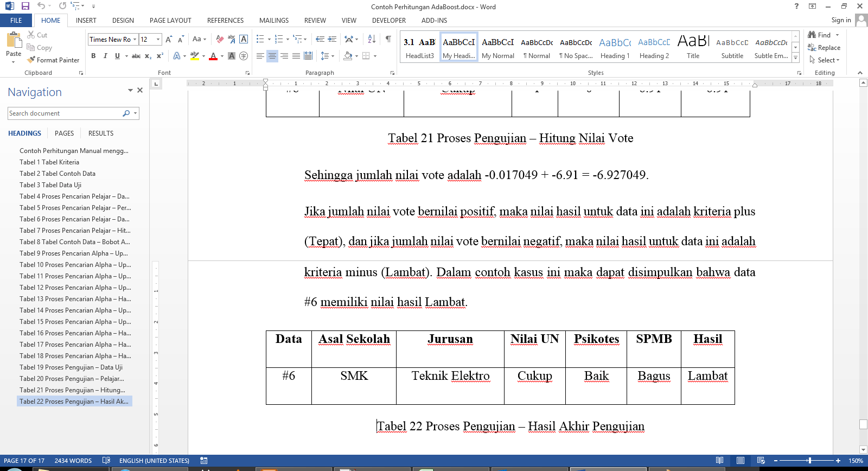The height and width of the screenshot is (471, 868).
Task: Open the font name dropdown
Action: coord(135,39)
